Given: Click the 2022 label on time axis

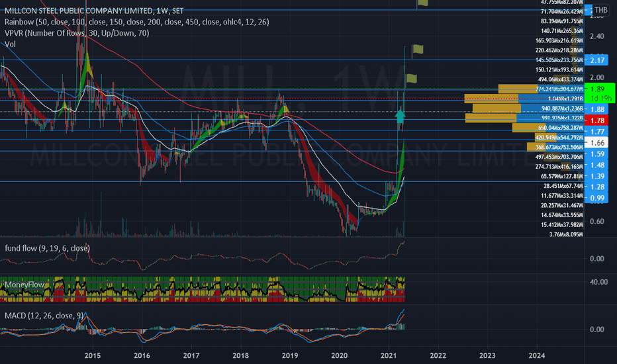Looking at the screenshot, I should [x=438, y=356].
